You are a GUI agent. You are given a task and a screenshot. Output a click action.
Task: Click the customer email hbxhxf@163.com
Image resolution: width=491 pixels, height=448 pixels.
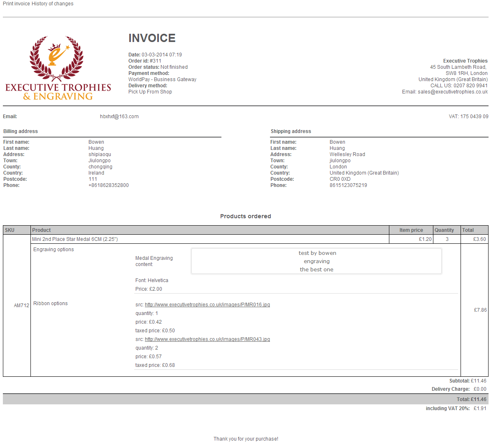(x=119, y=117)
